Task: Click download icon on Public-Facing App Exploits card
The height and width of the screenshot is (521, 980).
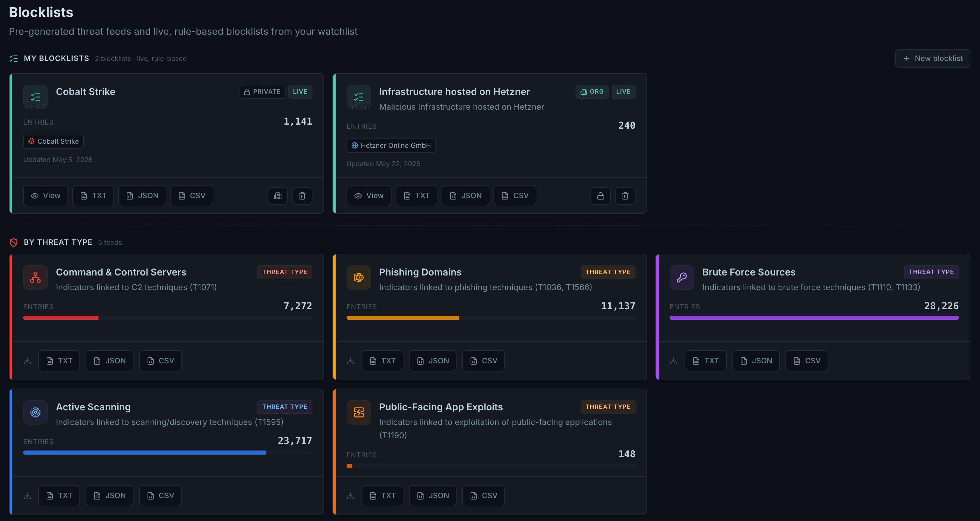Action: tap(351, 495)
